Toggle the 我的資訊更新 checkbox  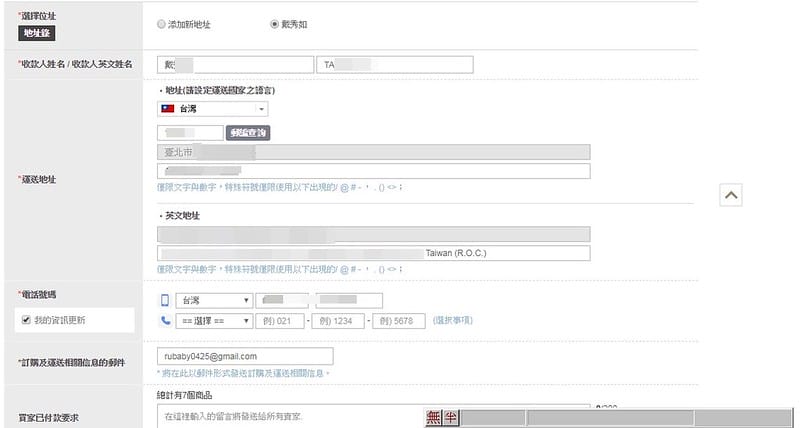26,320
